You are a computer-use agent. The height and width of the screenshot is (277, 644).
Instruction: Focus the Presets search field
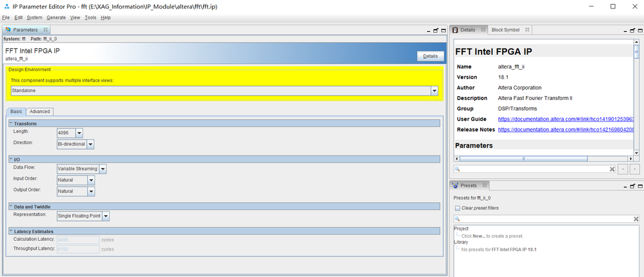tap(547, 219)
